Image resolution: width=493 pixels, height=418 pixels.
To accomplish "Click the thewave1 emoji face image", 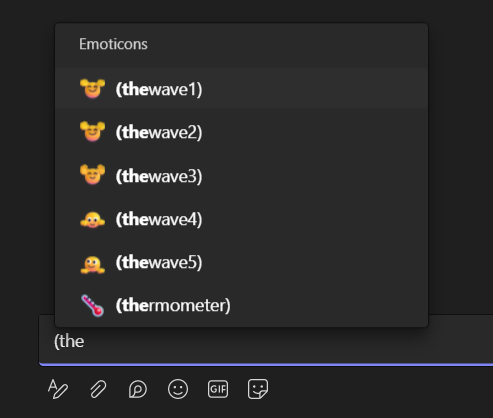I will coord(92,89).
